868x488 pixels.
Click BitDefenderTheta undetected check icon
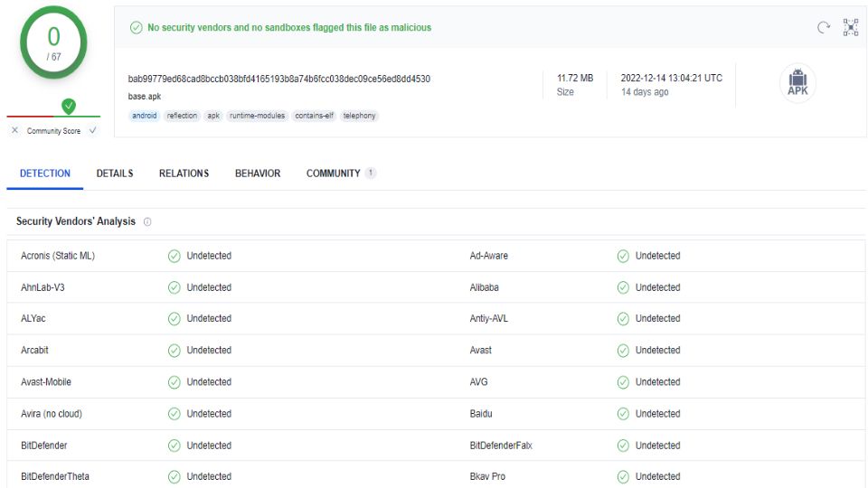pyautogui.click(x=175, y=477)
